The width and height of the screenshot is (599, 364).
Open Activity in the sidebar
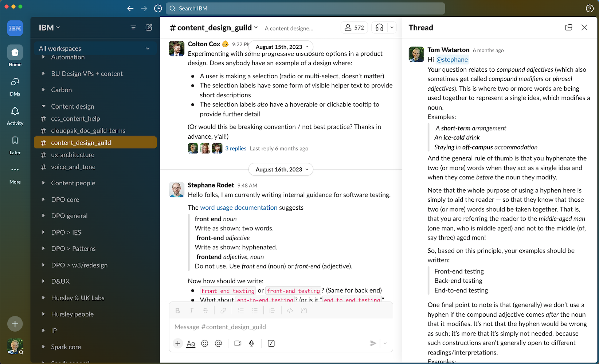pyautogui.click(x=15, y=116)
